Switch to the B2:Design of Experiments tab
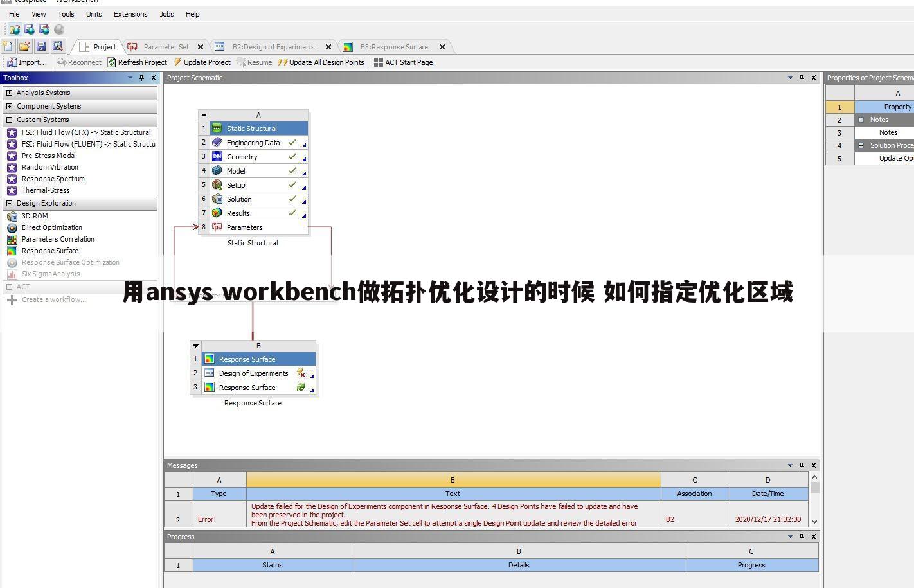Viewport: 914px width, 588px height. 274,46
